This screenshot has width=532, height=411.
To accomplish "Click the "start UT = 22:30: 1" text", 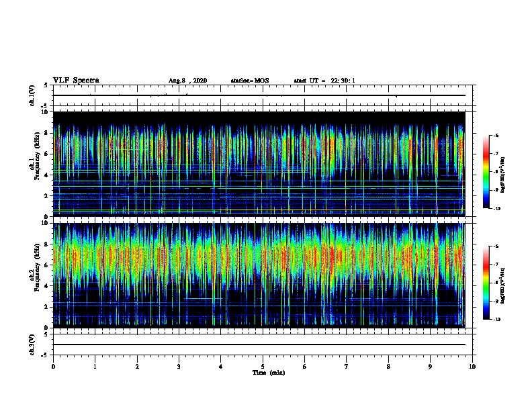I will (324, 81).
